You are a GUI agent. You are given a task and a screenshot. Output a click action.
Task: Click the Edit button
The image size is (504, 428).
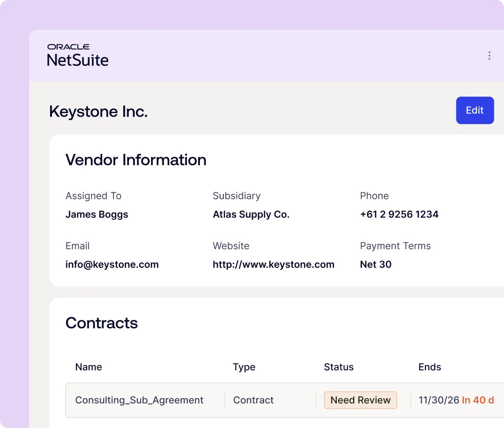click(x=475, y=110)
